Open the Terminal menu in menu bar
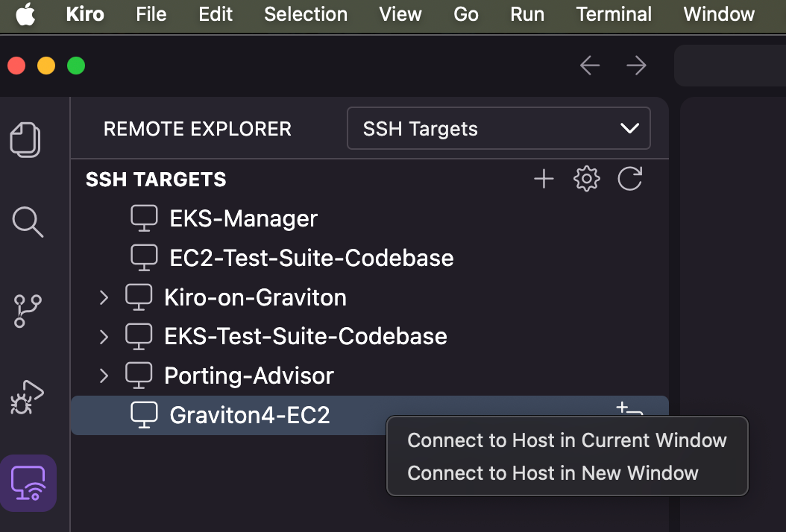Image resolution: width=786 pixels, height=532 pixels. click(x=614, y=14)
